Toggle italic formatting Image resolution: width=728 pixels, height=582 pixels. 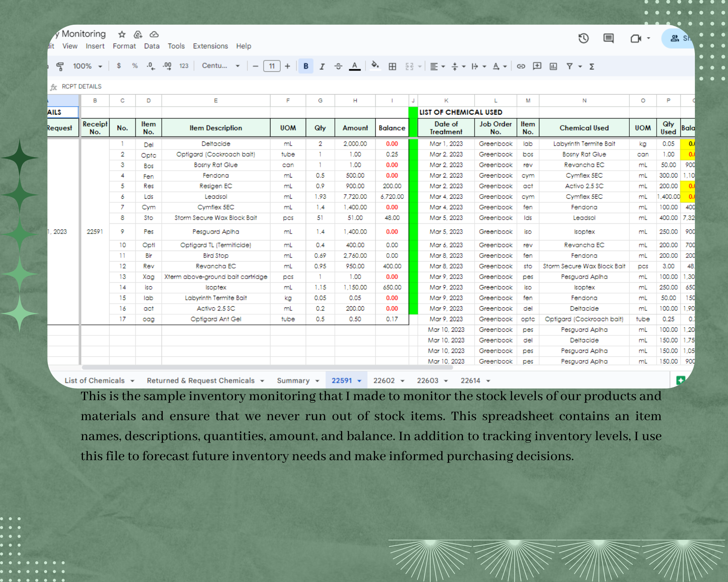[322, 66]
